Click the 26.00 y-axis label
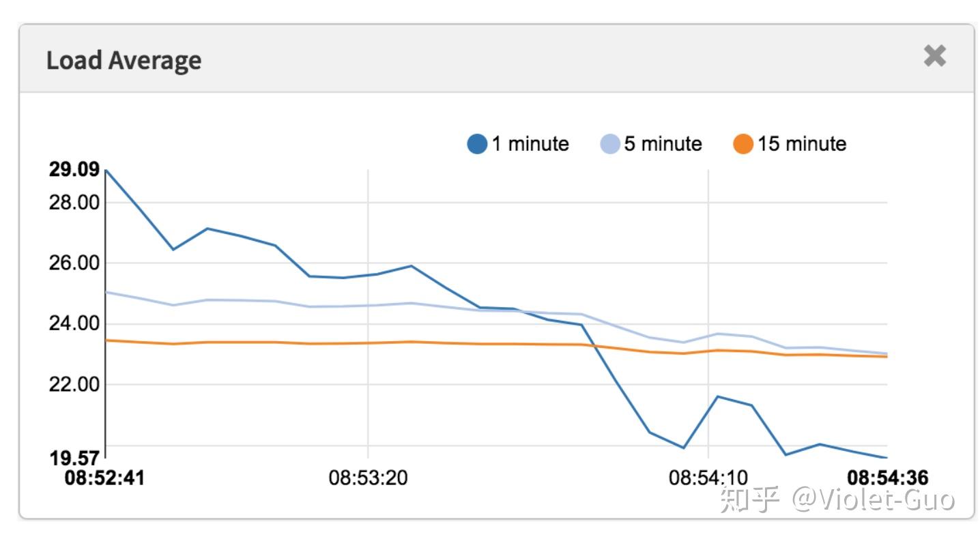The image size is (980, 539). pyautogui.click(x=74, y=263)
